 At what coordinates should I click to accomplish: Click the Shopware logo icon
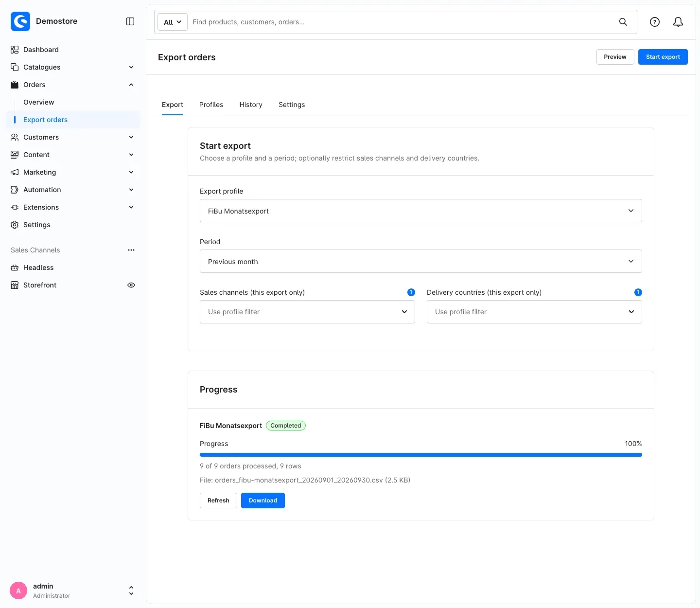click(x=20, y=21)
